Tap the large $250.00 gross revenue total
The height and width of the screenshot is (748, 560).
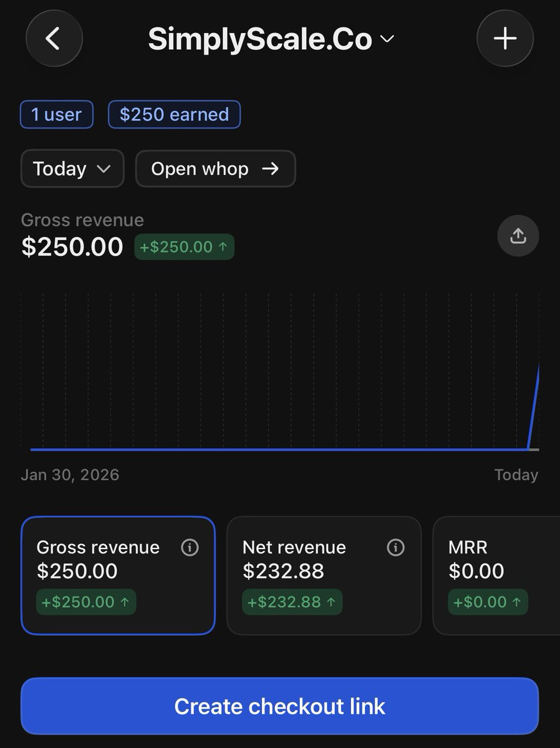point(72,247)
